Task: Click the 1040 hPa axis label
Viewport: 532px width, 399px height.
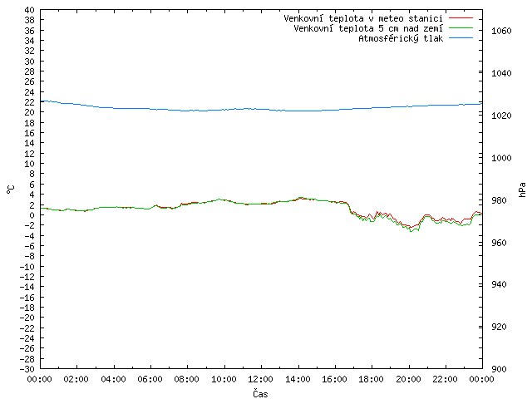Action: click(501, 73)
